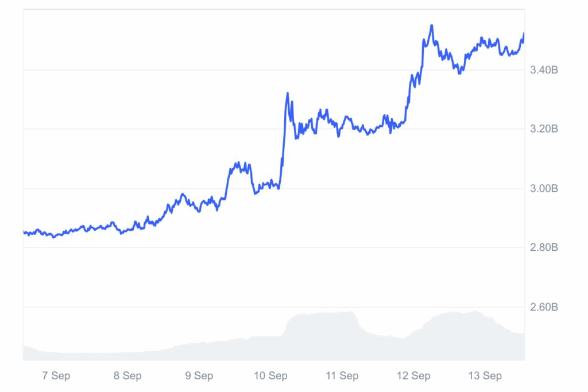Select the 3.00B y-axis label

(545, 188)
